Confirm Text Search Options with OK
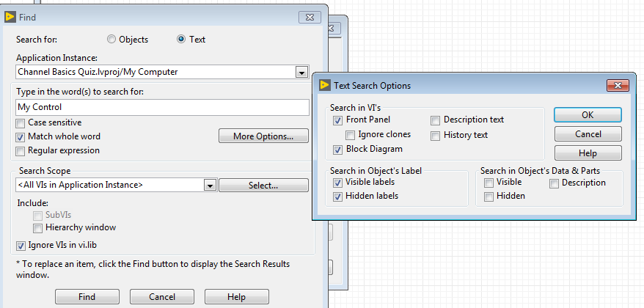644x308 pixels. click(x=588, y=114)
